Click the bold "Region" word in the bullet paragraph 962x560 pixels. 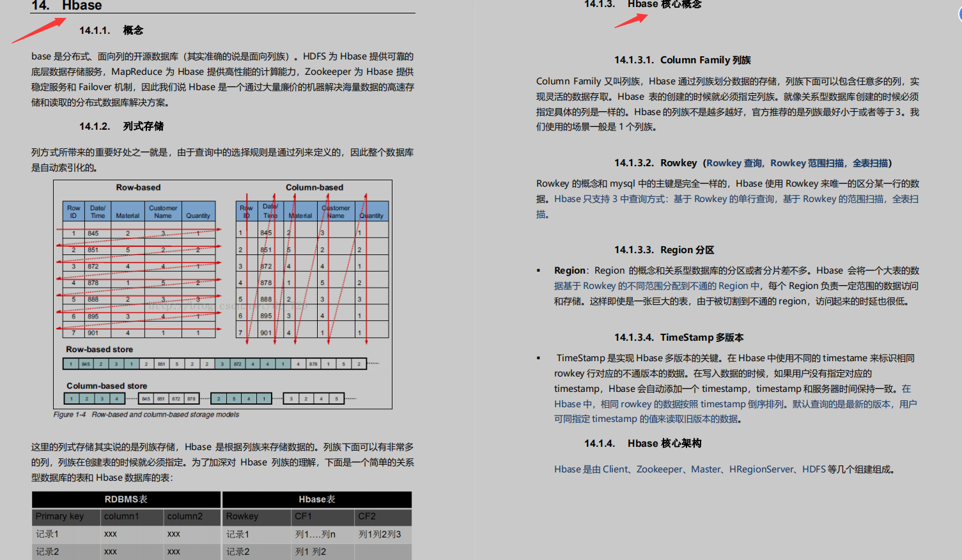(570, 270)
